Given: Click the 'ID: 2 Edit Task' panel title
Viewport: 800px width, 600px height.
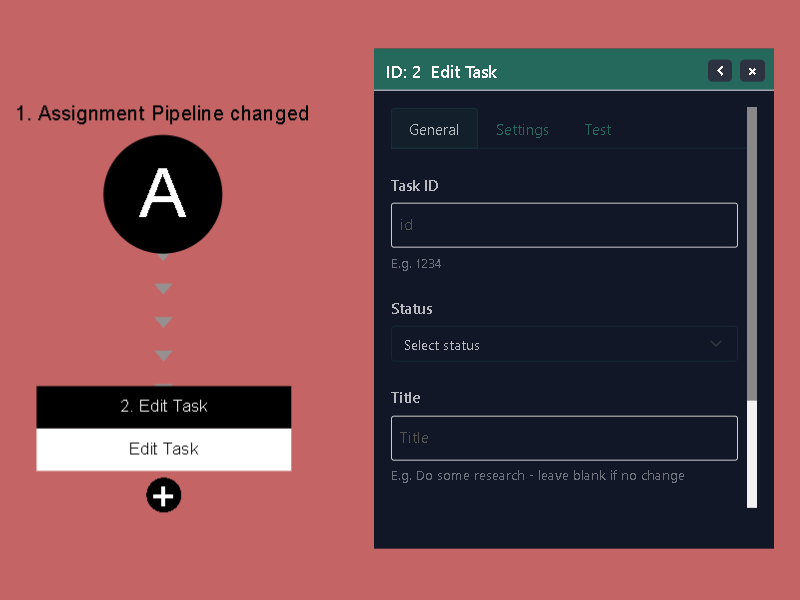Looking at the screenshot, I should (441, 72).
